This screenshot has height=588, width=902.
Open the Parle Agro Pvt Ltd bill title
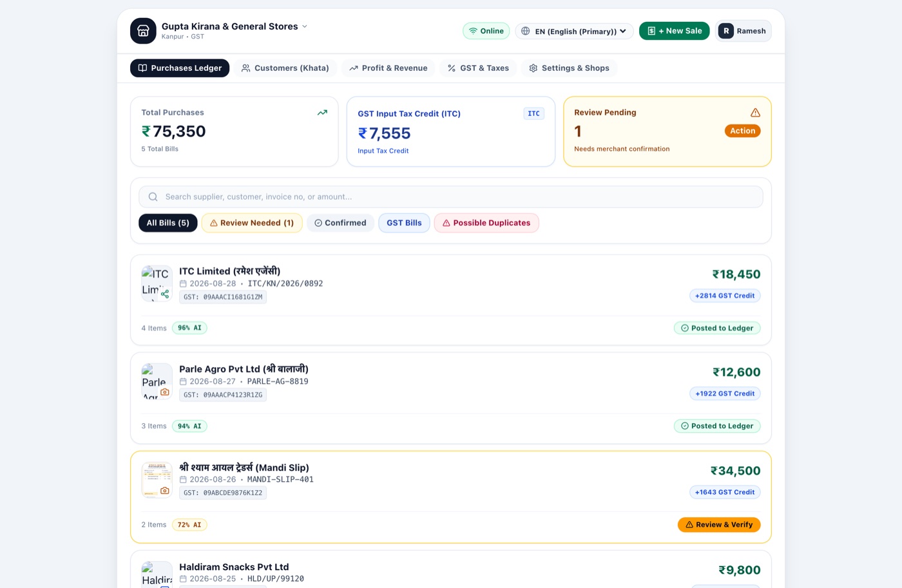(x=244, y=369)
